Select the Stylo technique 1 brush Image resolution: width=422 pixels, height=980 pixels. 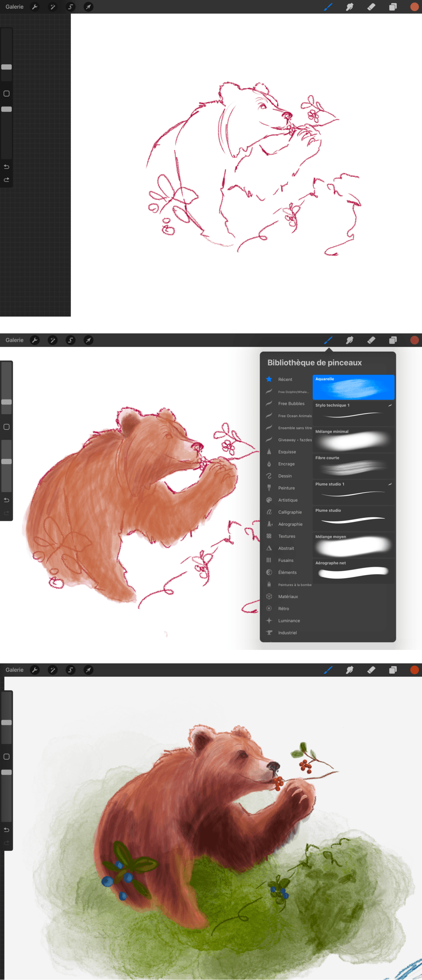pyautogui.click(x=354, y=413)
